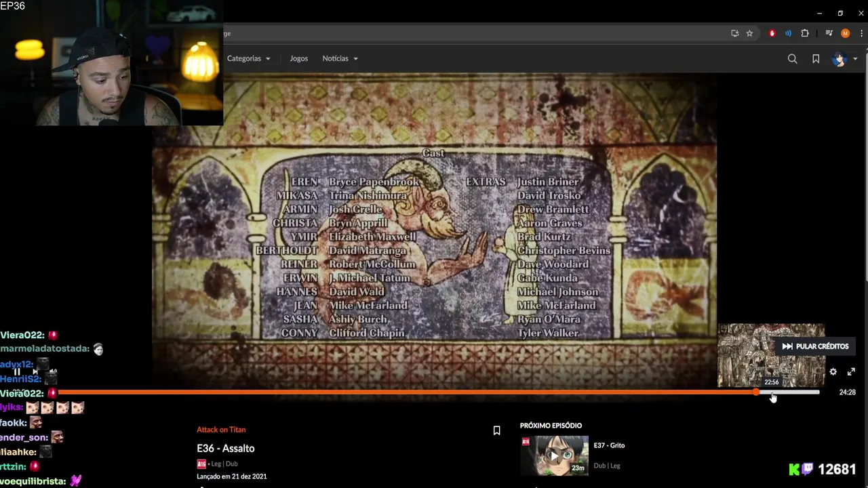Click the streamer webcam feed
868x488 pixels.
[112, 63]
